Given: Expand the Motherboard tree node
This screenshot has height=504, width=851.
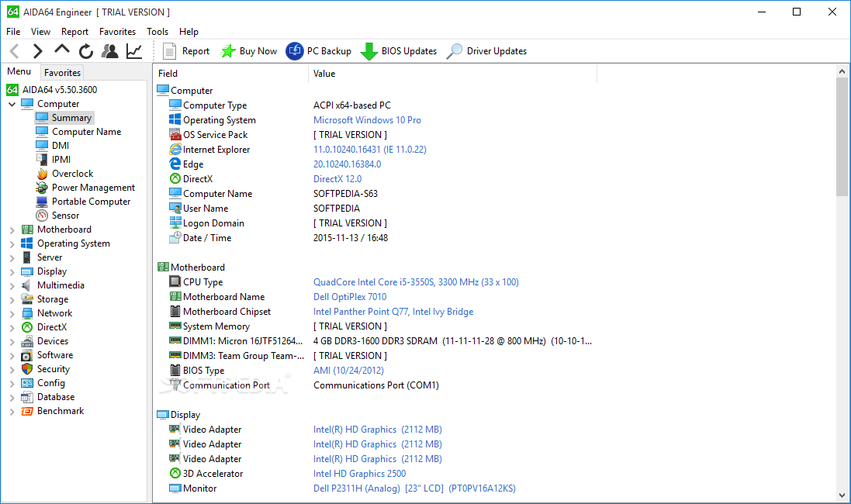Looking at the screenshot, I should point(12,230).
